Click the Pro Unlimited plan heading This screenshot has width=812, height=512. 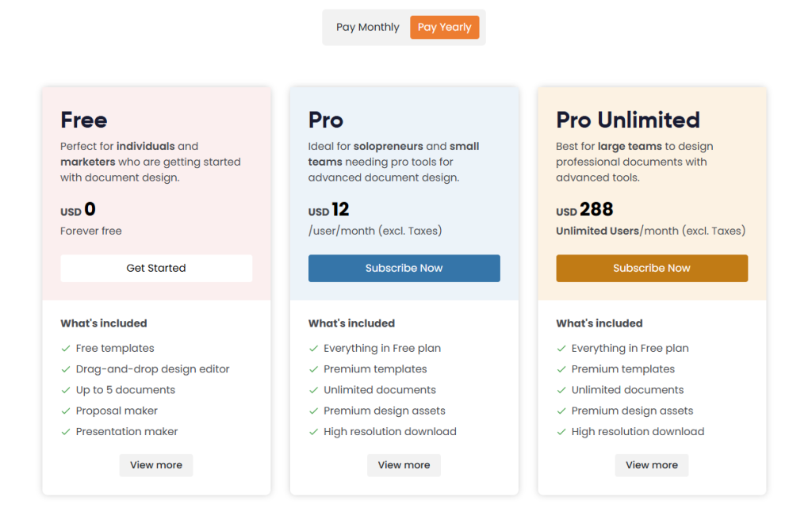click(627, 120)
